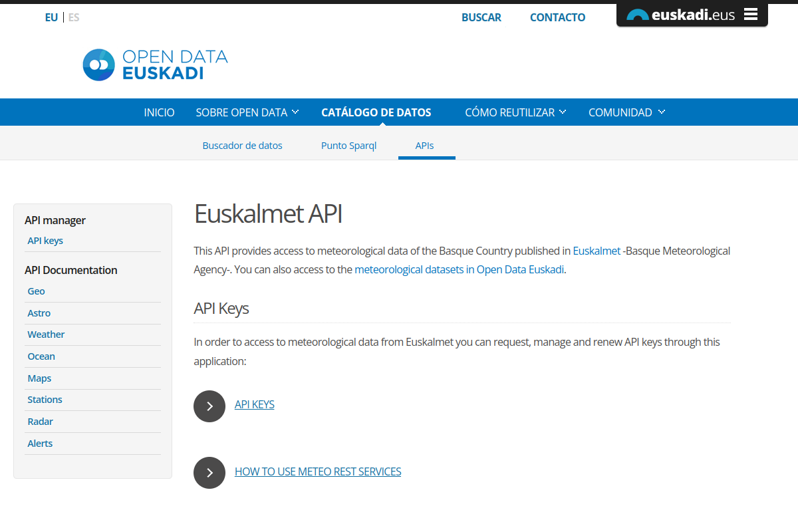Click the arrow circle beside HOW TO USE METEO REST SERVICES
This screenshot has height=532, width=798.
(x=209, y=473)
